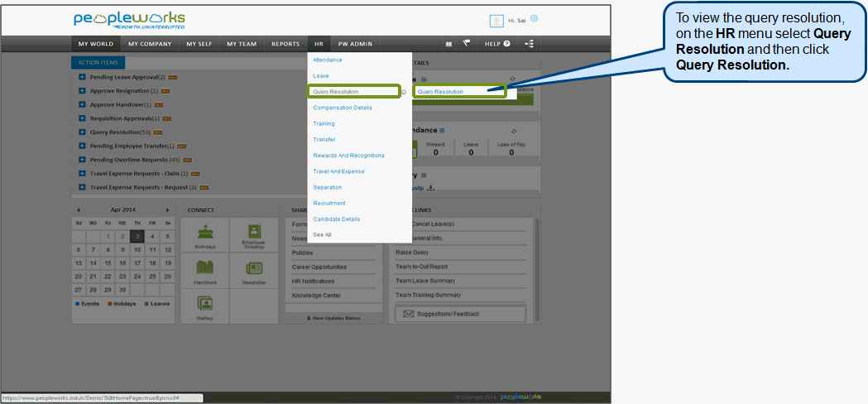Viewport: 868px width, 404px height.
Task: Expand Query Resolution(53) action item
Action: (82, 132)
